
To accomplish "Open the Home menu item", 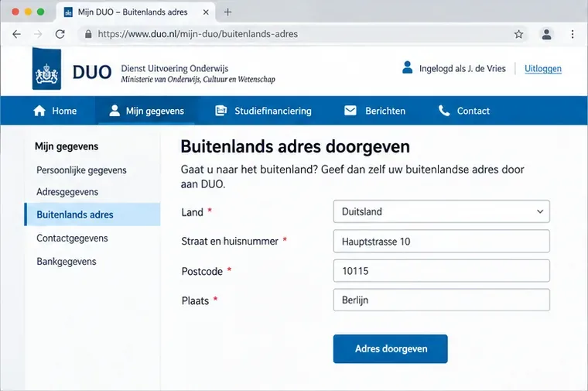I will point(55,111).
